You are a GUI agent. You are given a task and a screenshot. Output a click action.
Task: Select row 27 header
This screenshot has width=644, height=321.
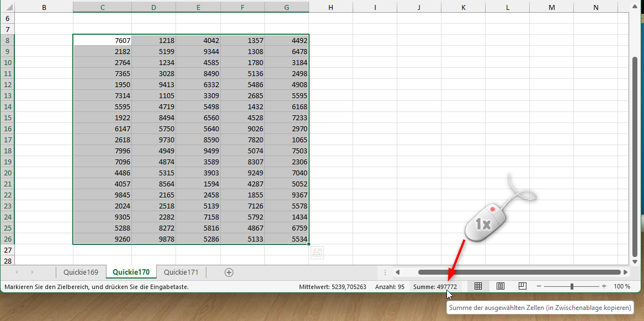coord(7,250)
